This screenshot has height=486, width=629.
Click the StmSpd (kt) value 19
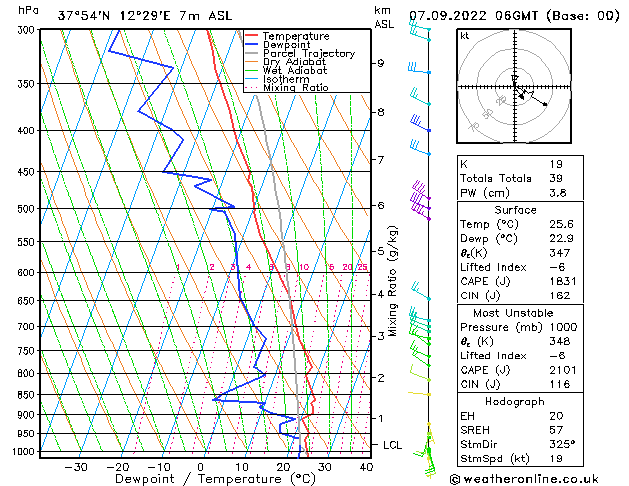pyautogui.click(x=556, y=459)
